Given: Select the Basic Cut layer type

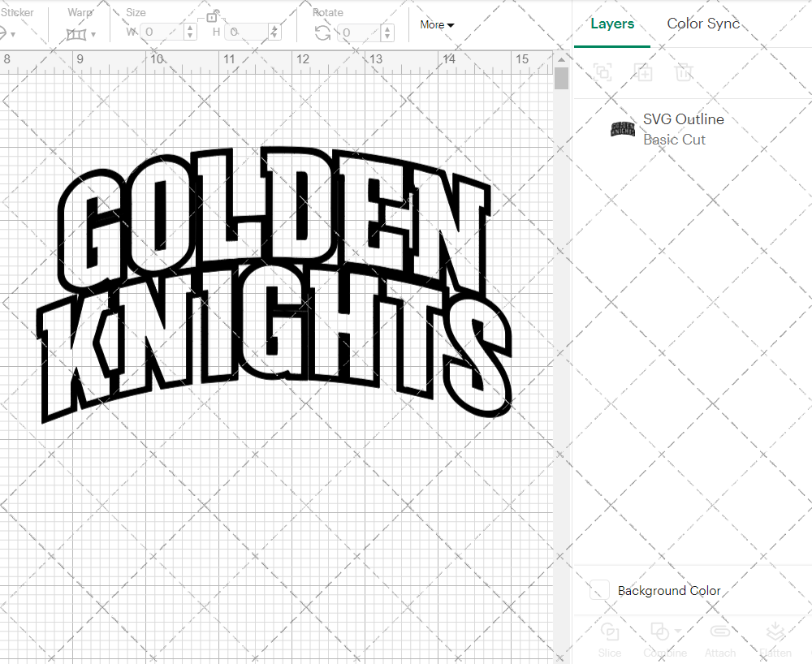Looking at the screenshot, I should pyautogui.click(x=674, y=140).
